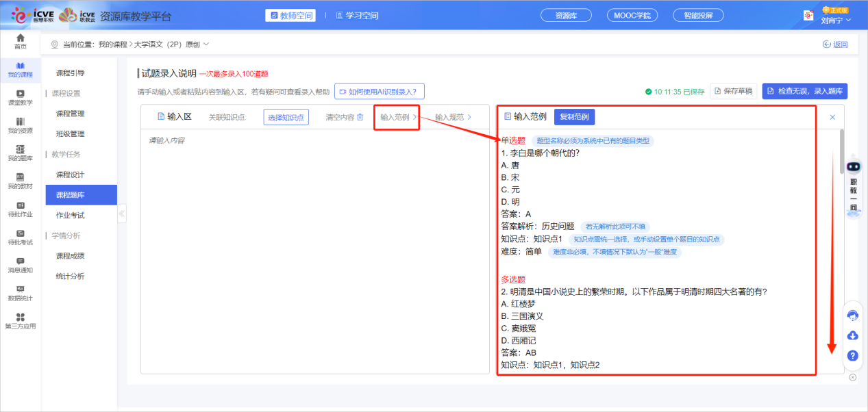Switch to 学习空间 tab
This screenshot has width=868, height=412.
(x=353, y=15)
